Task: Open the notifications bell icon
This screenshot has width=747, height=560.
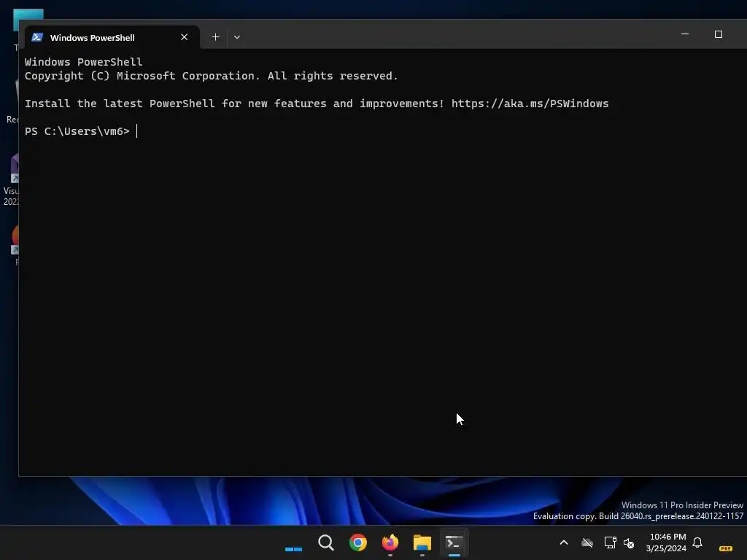Action: tap(697, 542)
